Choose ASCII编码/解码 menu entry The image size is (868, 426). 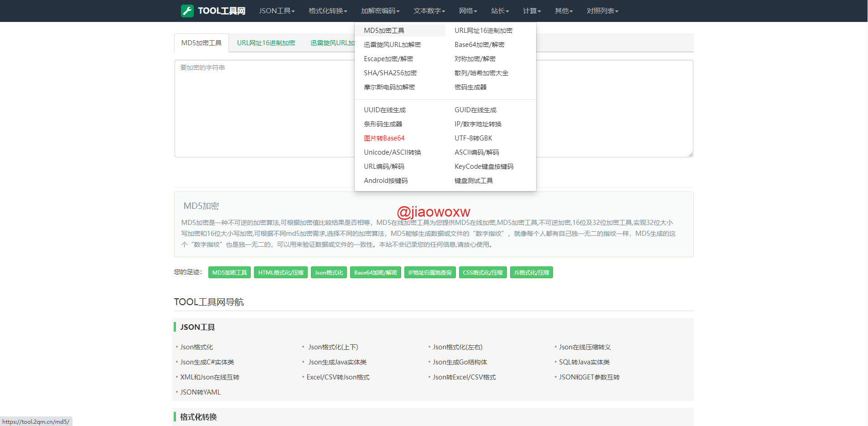coord(477,152)
